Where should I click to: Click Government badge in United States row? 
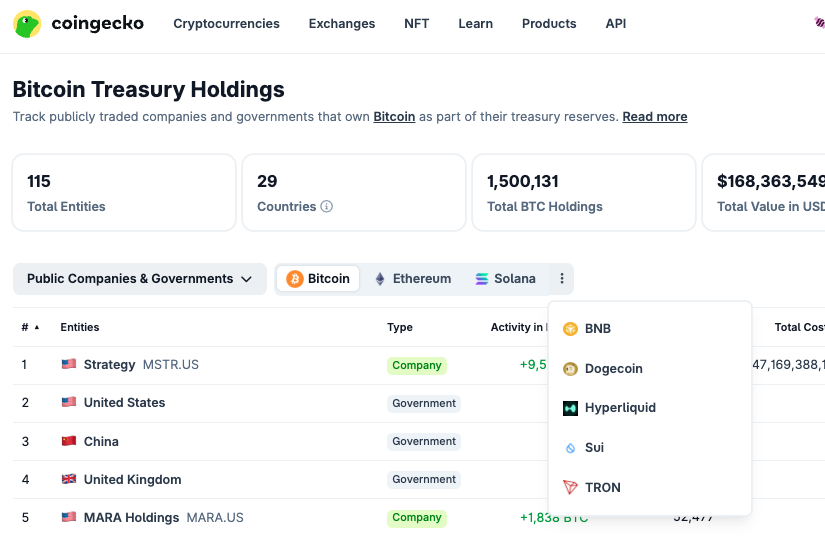424,403
